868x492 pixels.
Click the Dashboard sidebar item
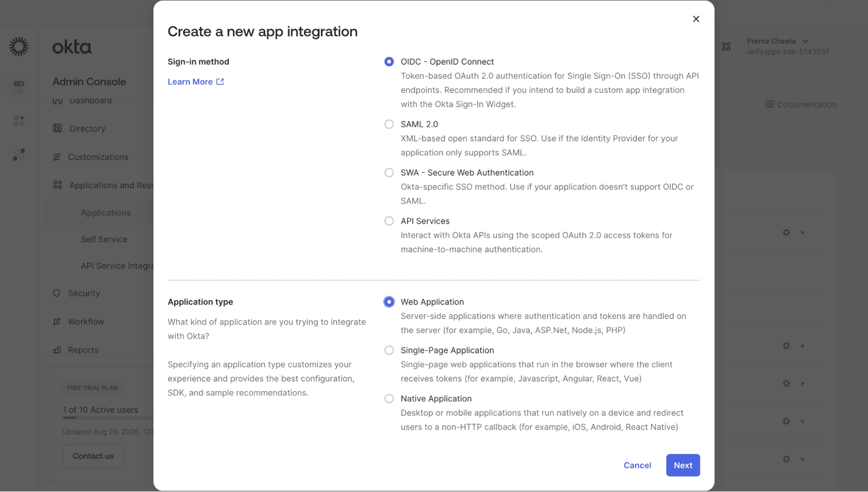90,101
